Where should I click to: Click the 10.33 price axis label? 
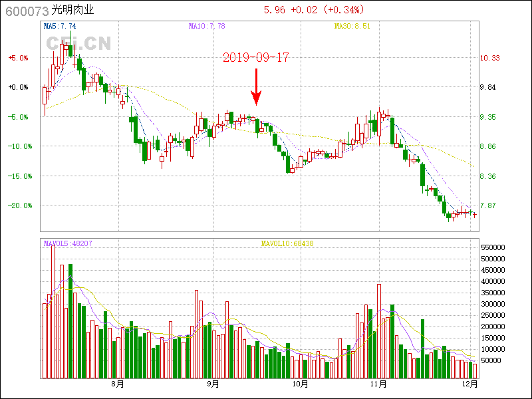(x=490, y=58)
